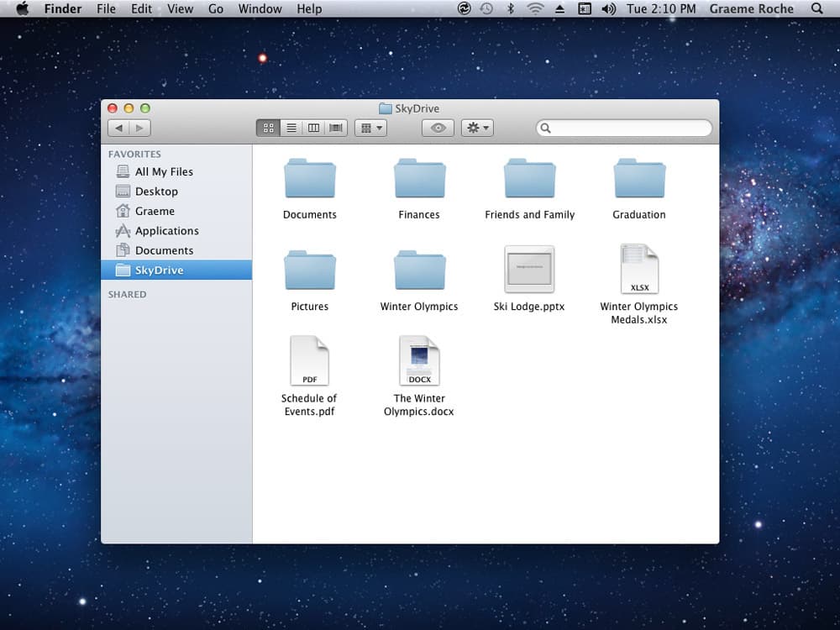
Task: Open Applications in the sidebar
Action: 166,231
